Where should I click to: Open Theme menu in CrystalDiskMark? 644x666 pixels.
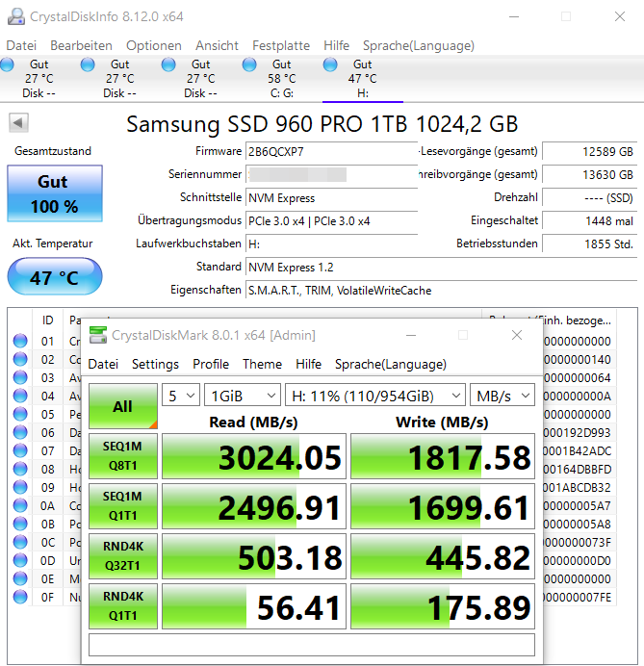pyautogui.click(x=262, y=364)
